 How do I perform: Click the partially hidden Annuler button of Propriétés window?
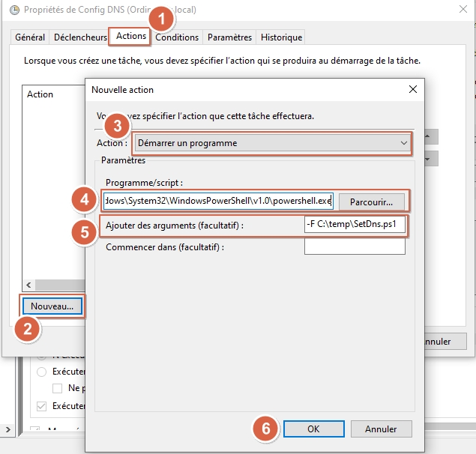coord(445,342)
